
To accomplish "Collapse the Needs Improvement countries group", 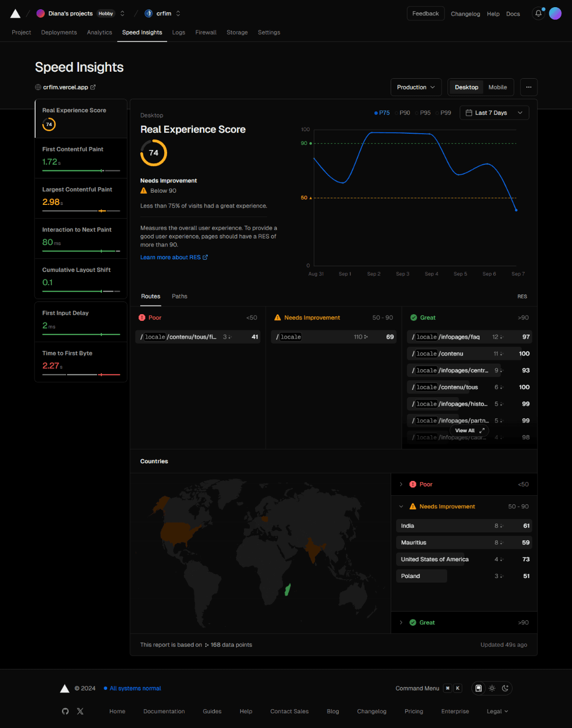I will pyautogui.click(x=464, y=507).
